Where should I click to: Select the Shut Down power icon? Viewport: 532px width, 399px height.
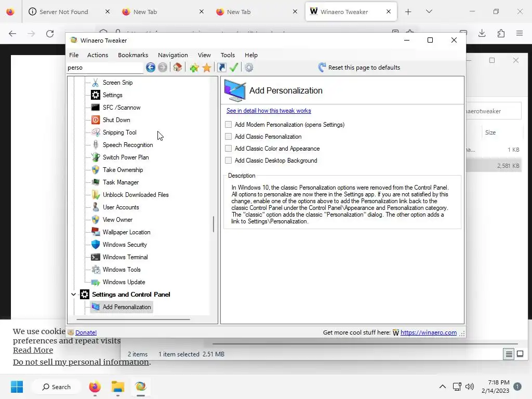[x=96, y=120]
